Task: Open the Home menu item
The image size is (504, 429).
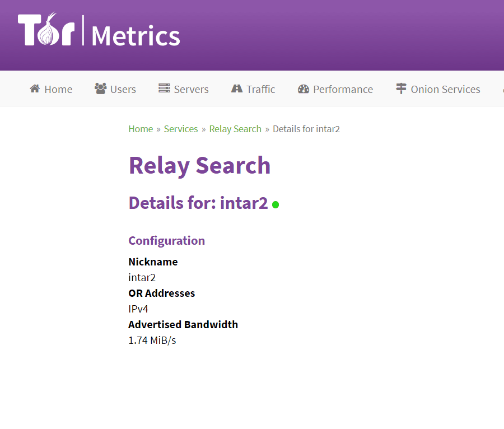Action: point(51,89)
